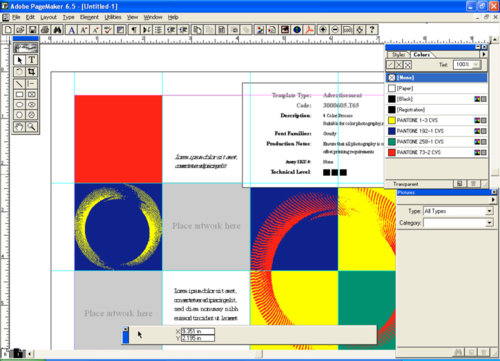Screen dimensions: 500x361
Task: Click the Zoom Out toolbar icon
Action: (335, 30)
